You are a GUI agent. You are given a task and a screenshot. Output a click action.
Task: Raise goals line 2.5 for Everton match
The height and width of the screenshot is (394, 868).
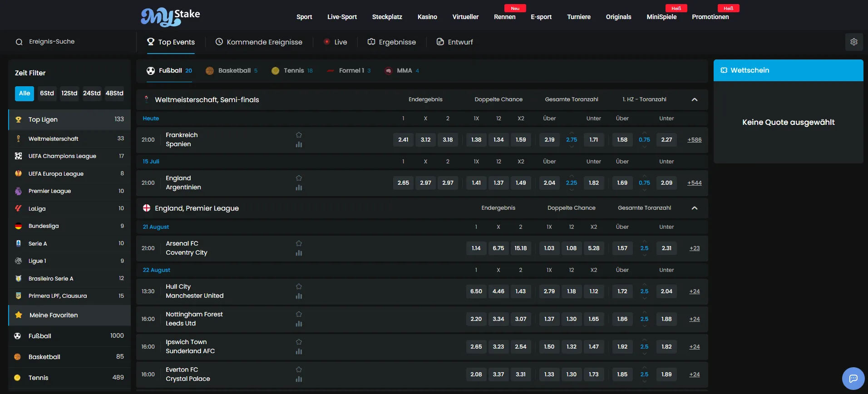click(644, 367)
